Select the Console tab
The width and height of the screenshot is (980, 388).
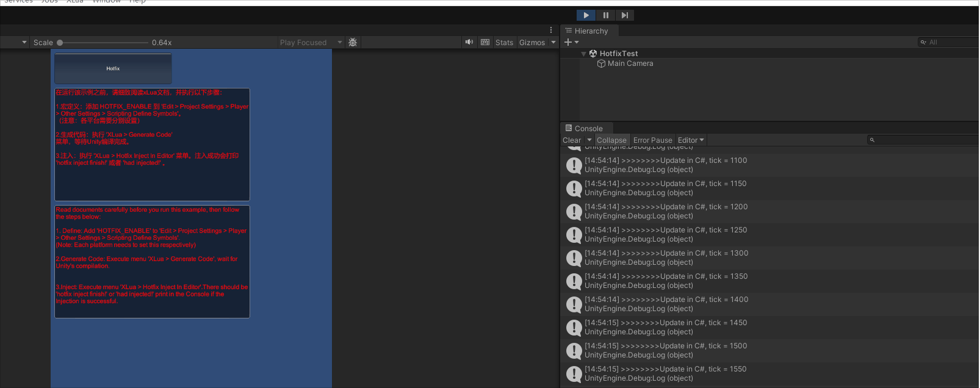point(584,129)
